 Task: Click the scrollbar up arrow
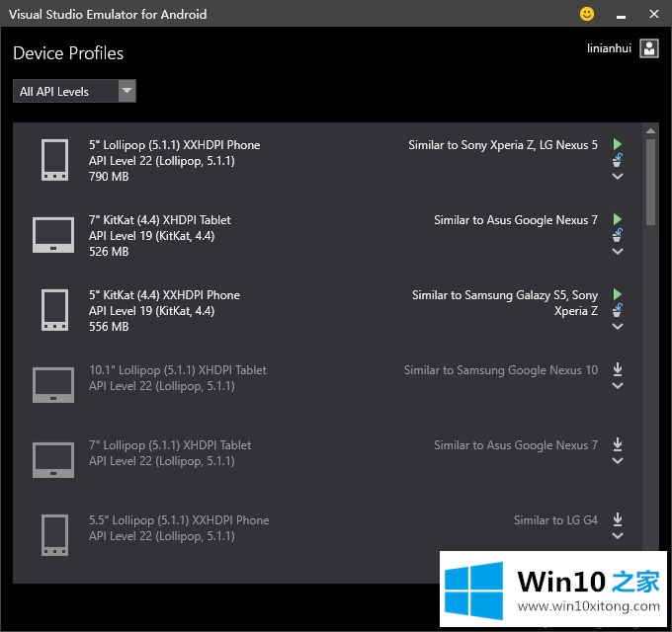650,131
